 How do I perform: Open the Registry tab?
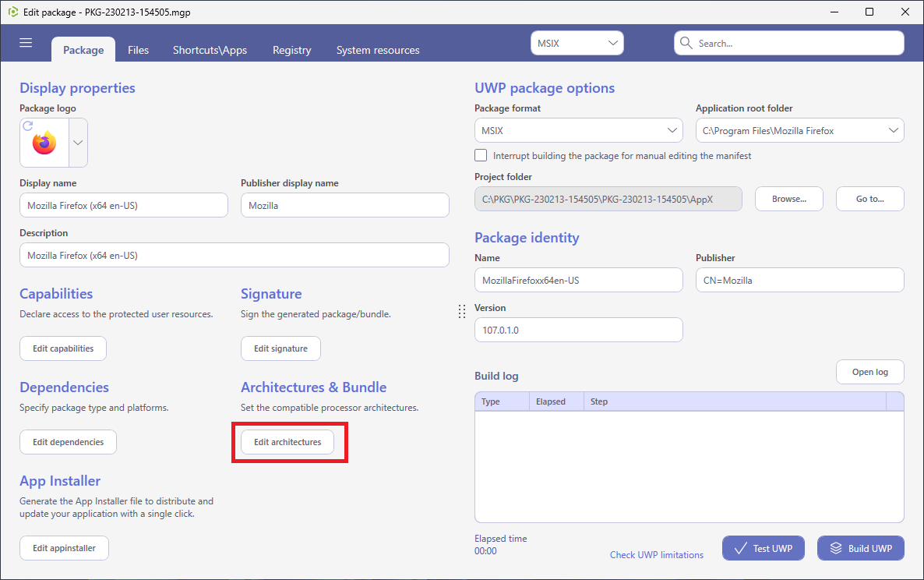291,50
